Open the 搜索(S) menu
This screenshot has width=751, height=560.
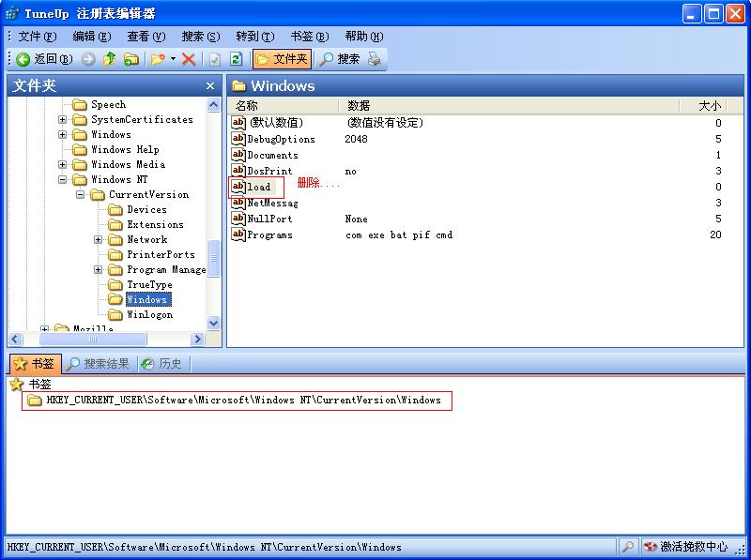(201, 37)
